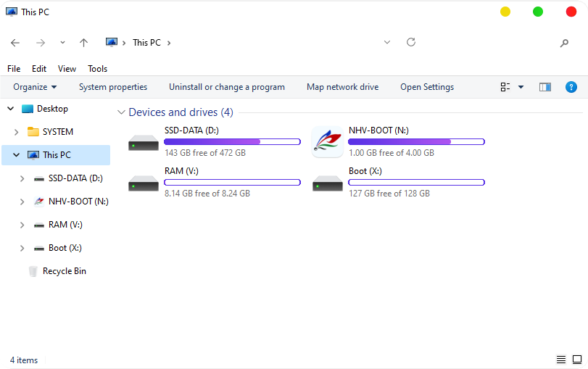588x369 pixels.
Task: Click the Back navigation arrow
Action: (x=15, y=43)
